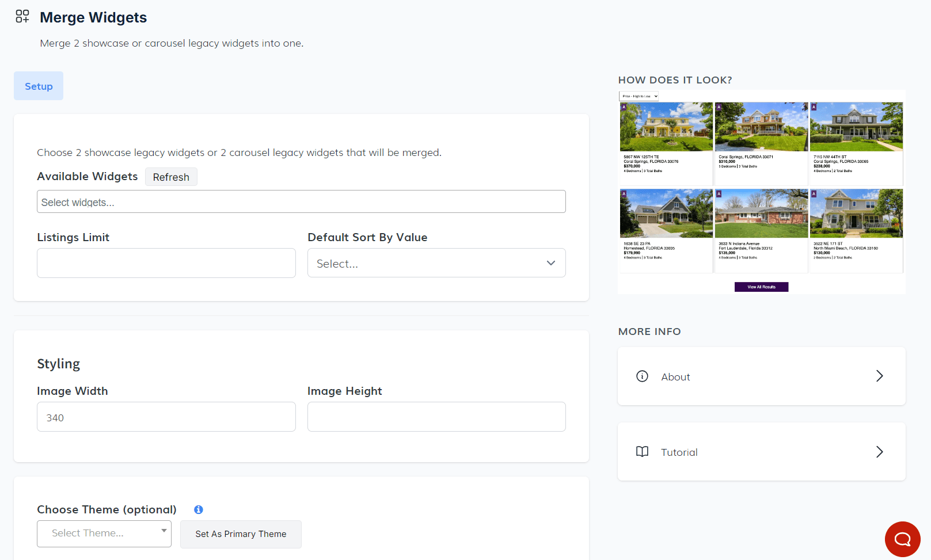Click into the Listings Limit field
This screenshot has width=931, height=560.
coord(166,263)
